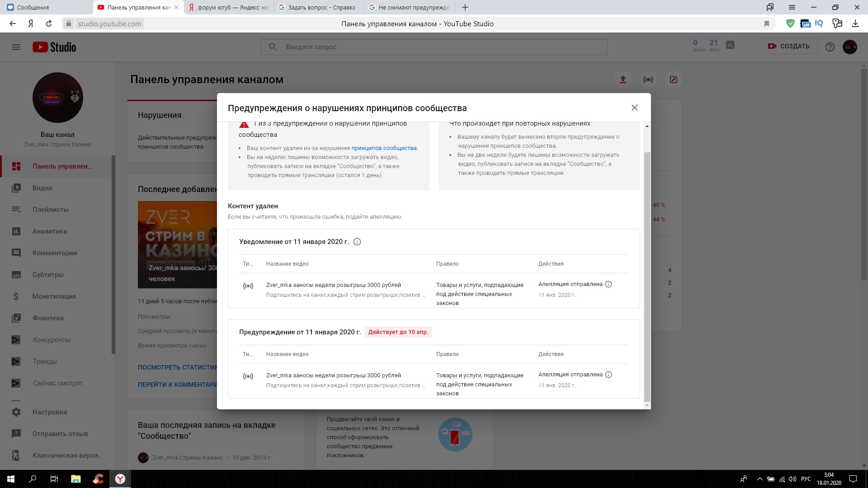Click the volume icon in system tray
This screenshot has width=868, height=488.
coord(793,479)
